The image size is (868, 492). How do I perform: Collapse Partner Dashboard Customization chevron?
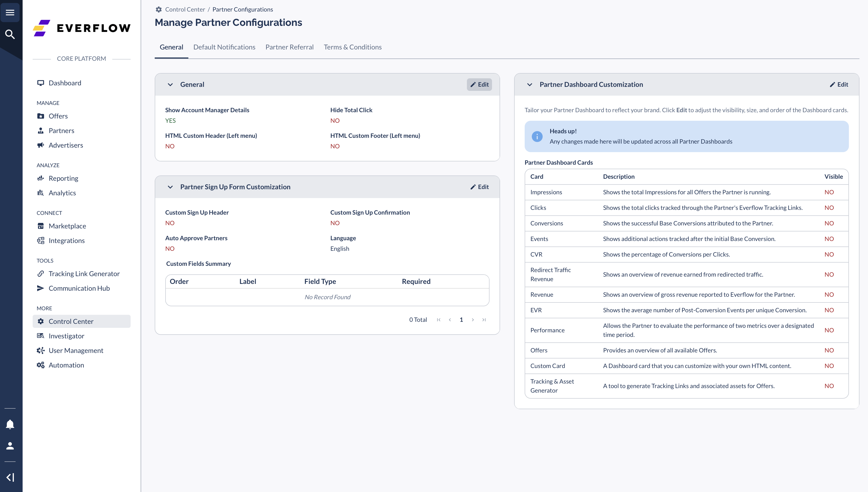530,85
